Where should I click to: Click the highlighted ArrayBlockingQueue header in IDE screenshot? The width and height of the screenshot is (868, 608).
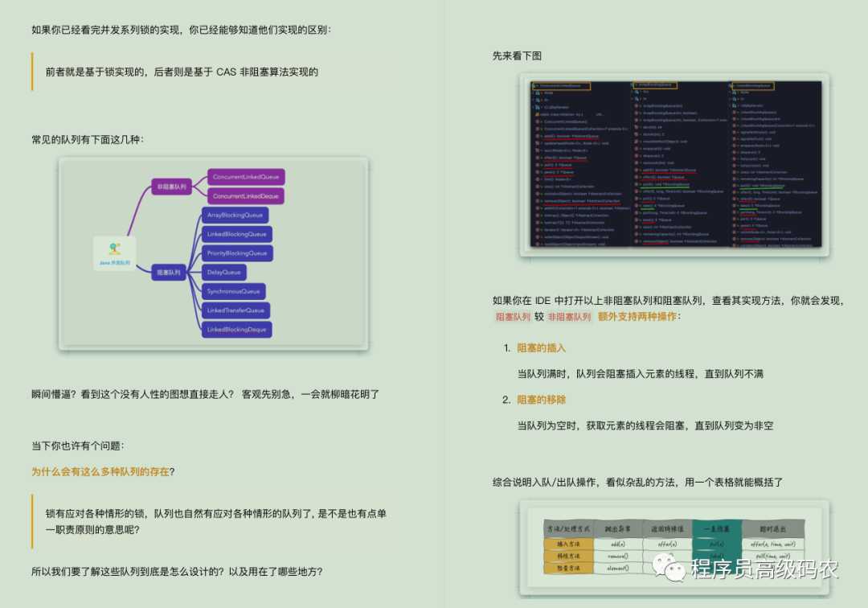pos(655,84)
